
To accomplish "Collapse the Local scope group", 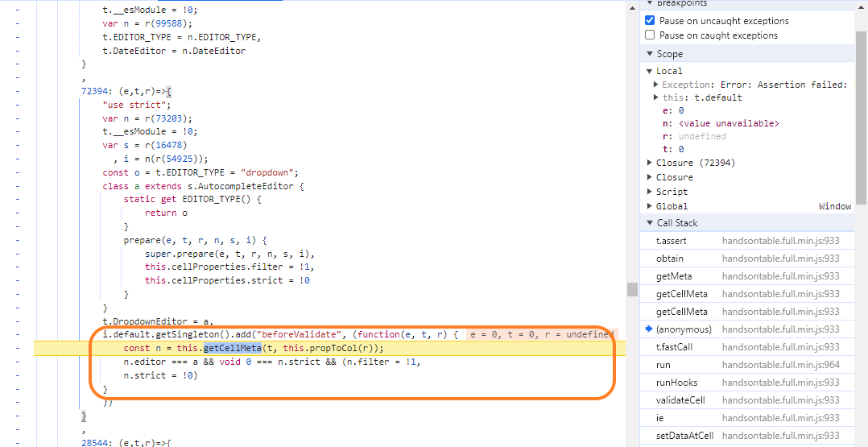I will coord(650,71).
